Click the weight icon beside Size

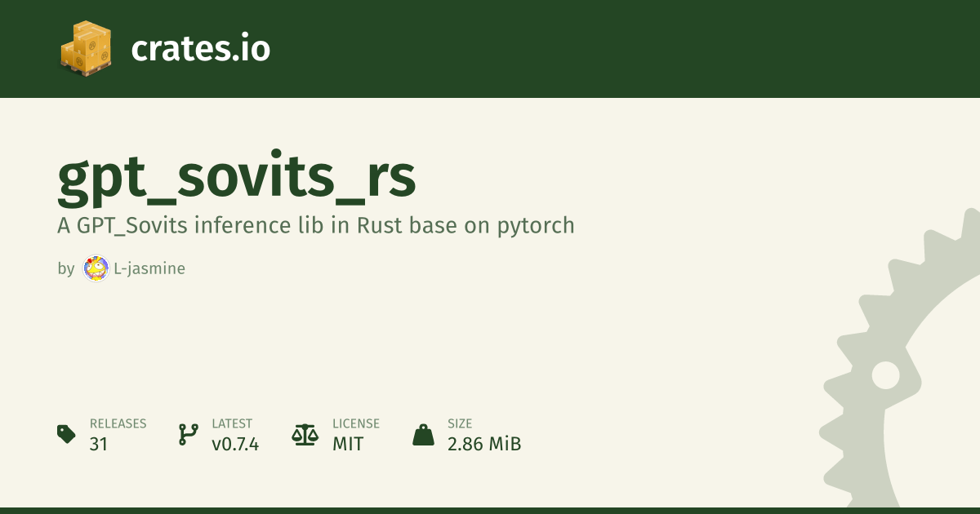coord(423,434)
